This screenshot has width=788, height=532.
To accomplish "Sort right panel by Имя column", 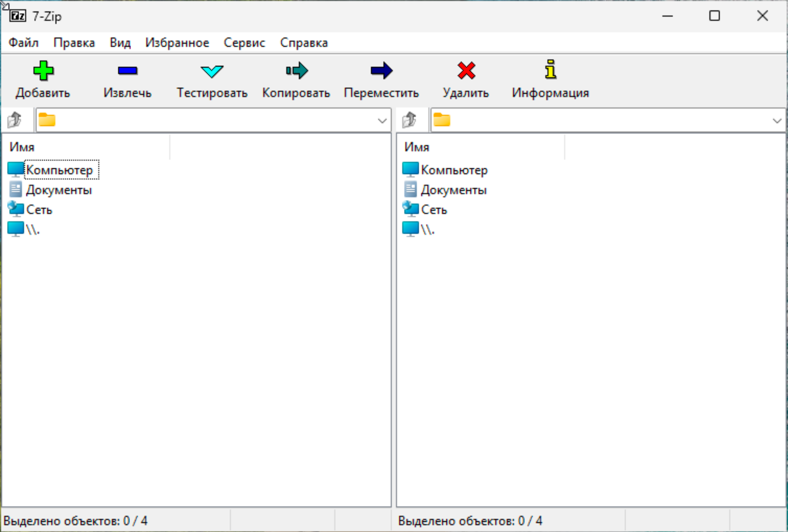I will (481, 147).
